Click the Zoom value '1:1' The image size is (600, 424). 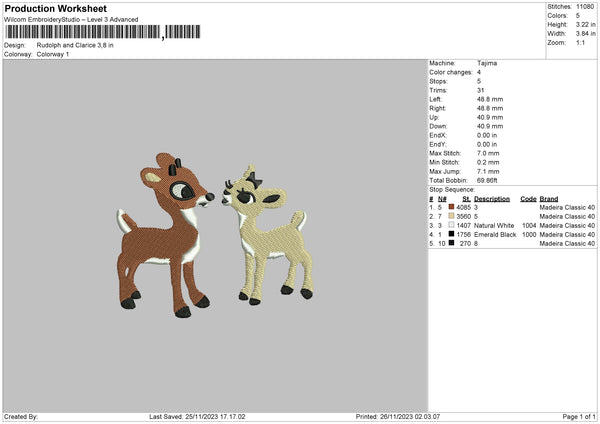pos(580,42)
